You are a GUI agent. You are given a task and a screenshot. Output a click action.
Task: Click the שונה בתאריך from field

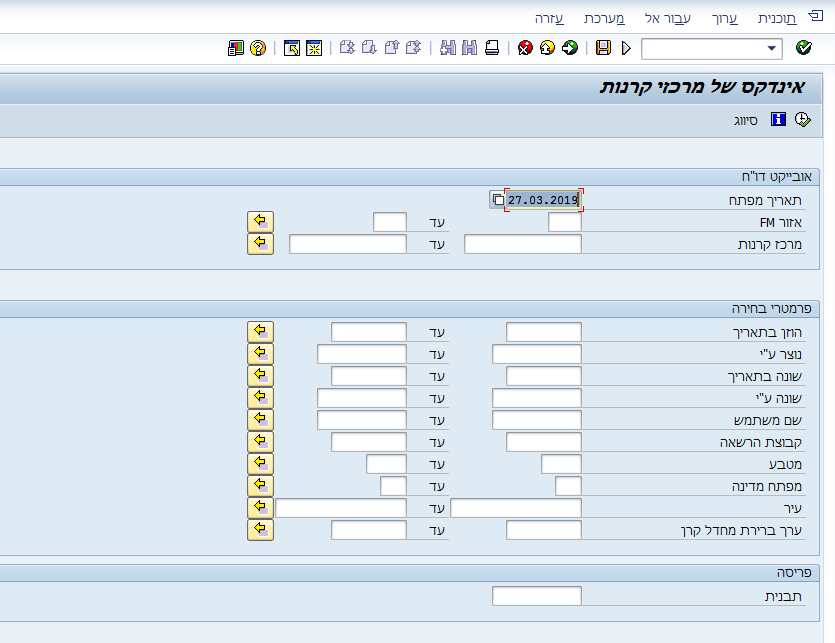tap(544, 376)
